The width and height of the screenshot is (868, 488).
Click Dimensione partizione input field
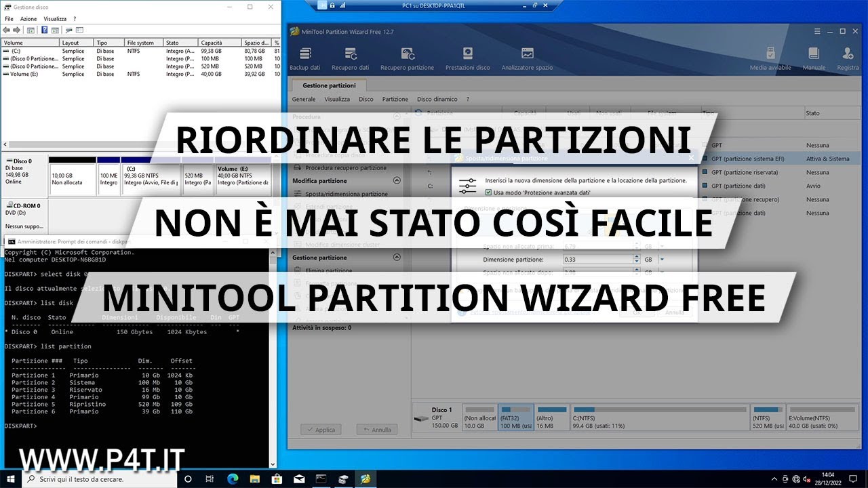click(x=598, y=259)
